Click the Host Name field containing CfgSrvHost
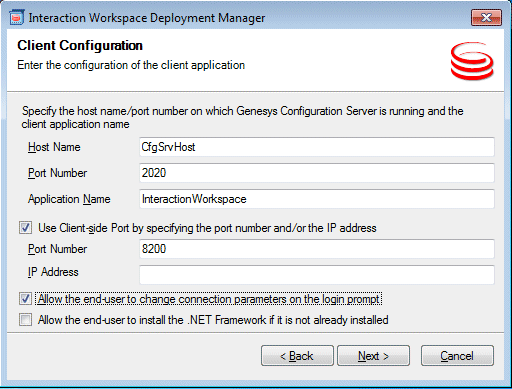Viewport: 512px width, 389px height. point(317,147)
